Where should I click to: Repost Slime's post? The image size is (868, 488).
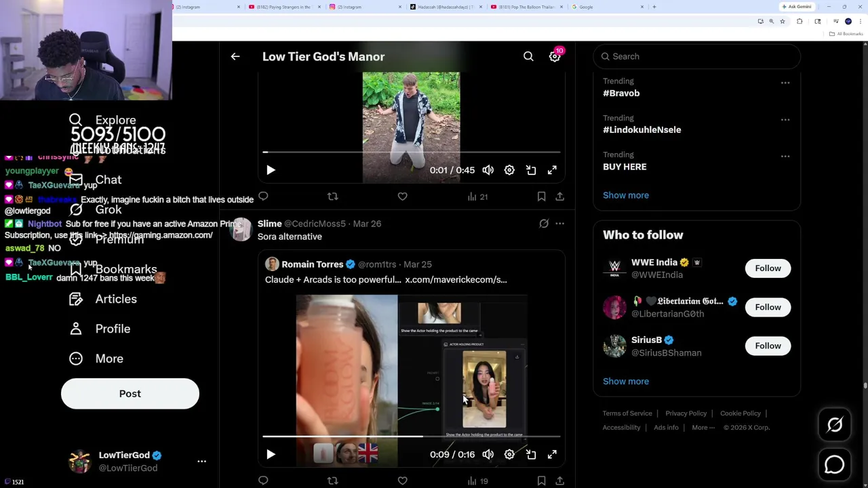(332, 481)
